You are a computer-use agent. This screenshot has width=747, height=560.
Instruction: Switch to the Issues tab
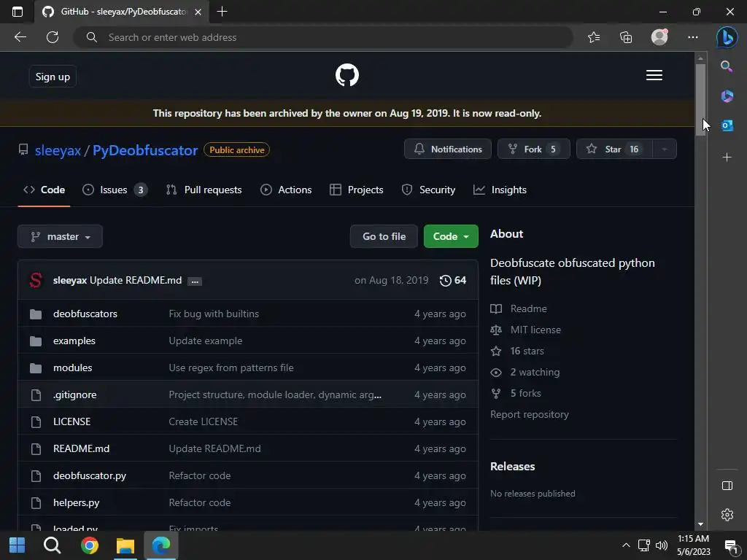[x=115, y=190]
